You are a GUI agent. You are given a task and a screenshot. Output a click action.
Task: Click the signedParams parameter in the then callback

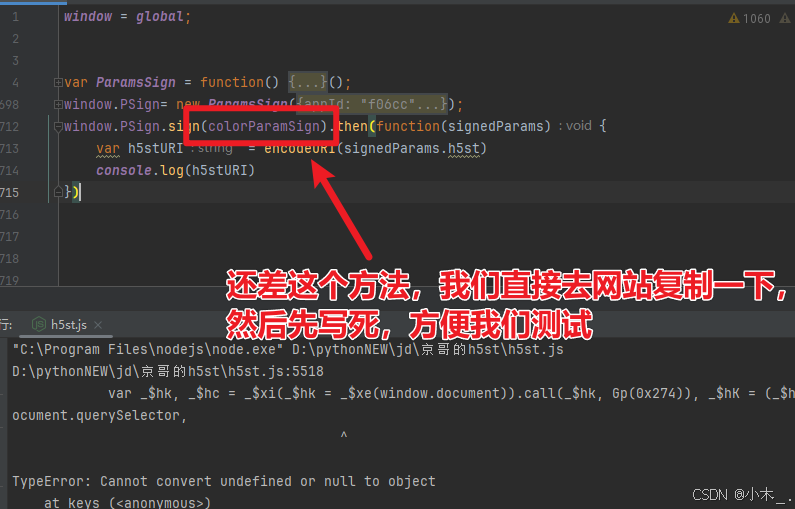click(x=496, y=126)
